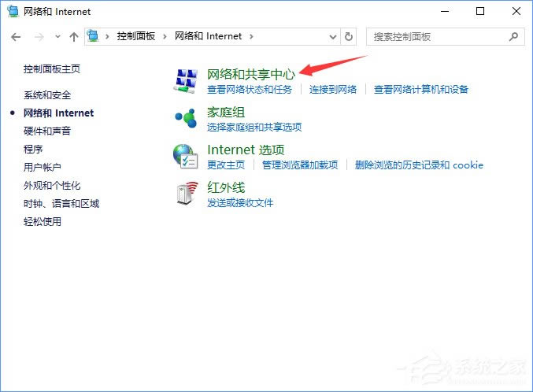Open 轻松使用 category

43,222
